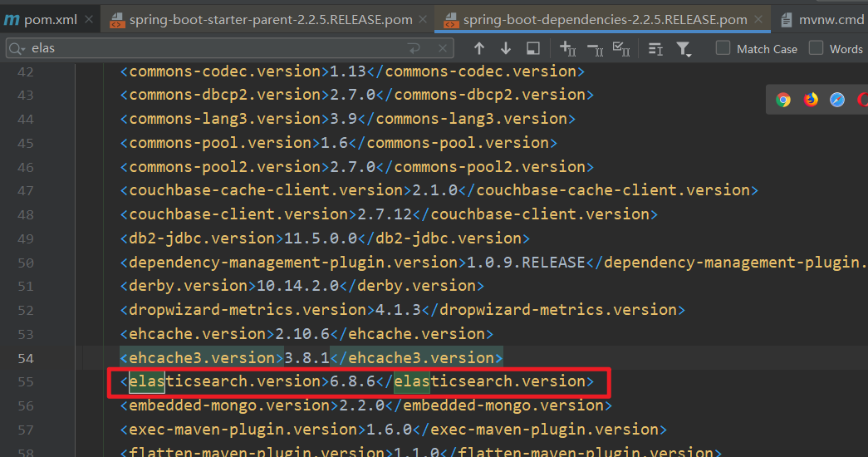The image size is (868, 457).
Task: Click the couchbase-client.version 2.7.12 line
Action: click(389, 214)
